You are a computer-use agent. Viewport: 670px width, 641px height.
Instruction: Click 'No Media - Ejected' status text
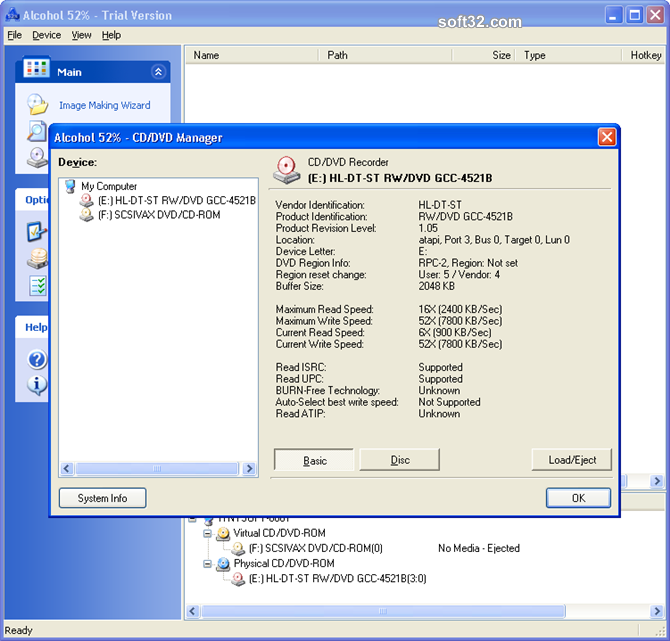point(479,548)
